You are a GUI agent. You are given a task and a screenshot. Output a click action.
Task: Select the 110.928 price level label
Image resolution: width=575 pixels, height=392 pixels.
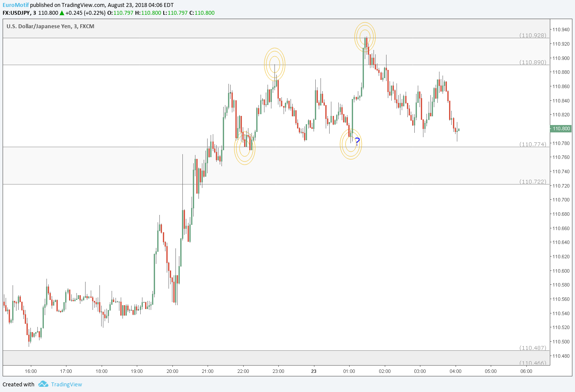pyautogui.click(x=532, y=35)
